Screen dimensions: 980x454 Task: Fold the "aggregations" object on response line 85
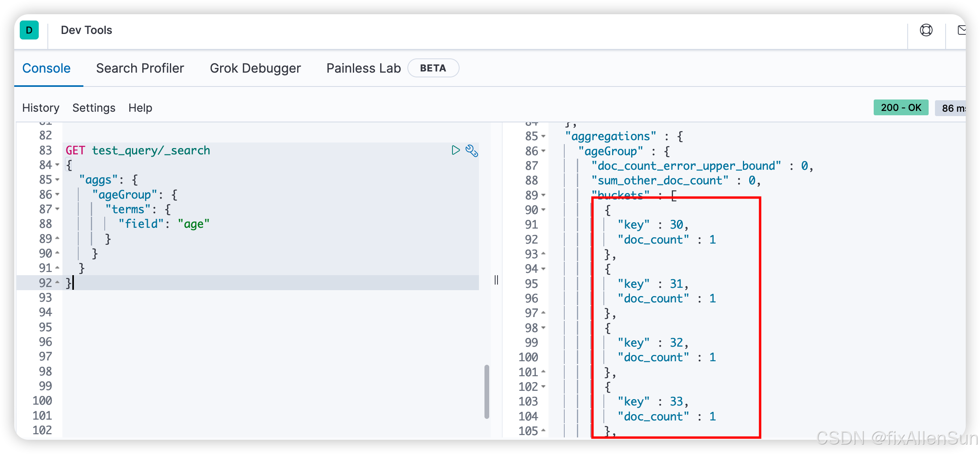click(x=544, y=136)
